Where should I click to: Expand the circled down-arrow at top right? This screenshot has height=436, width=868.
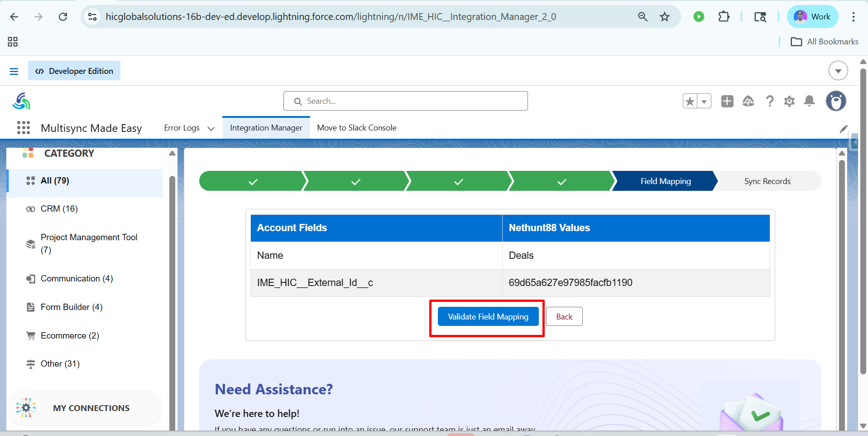tap(838, 71)
